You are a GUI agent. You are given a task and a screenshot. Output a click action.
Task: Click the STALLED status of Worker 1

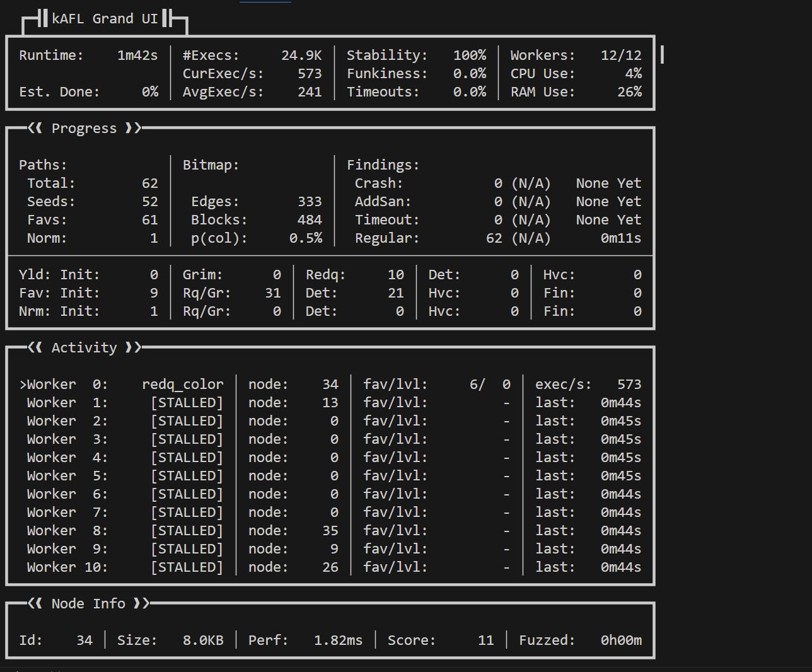(x=187, y=403)
